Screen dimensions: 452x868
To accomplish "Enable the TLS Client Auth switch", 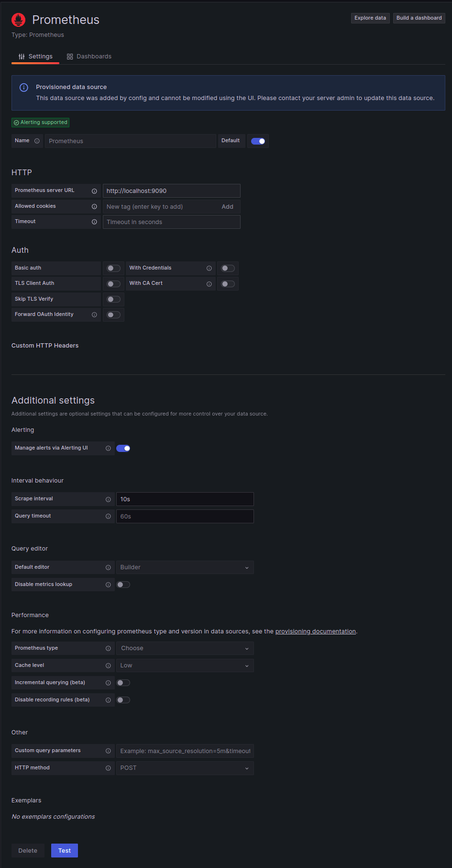I will point(114,284).
